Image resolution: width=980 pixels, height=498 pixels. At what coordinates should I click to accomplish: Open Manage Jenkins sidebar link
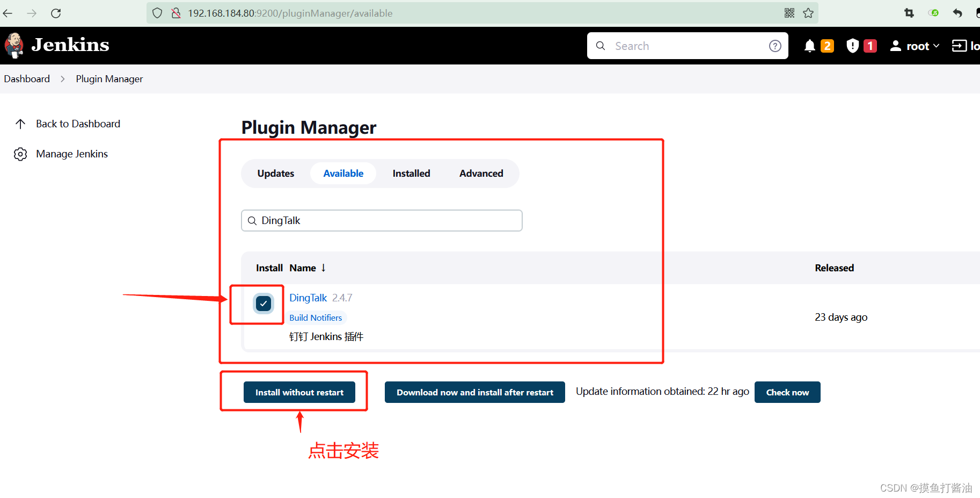(72, 154)
